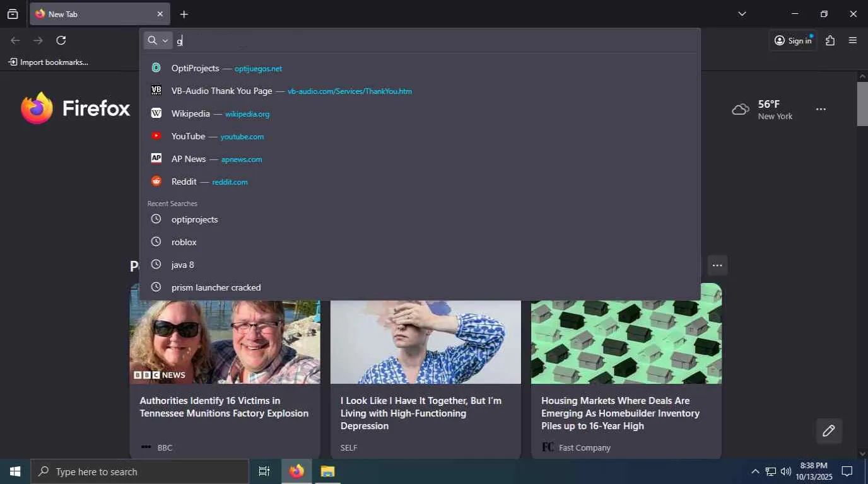Select recent search "roblox"
Image resolution: width=868 pixels, height=484 pixels.
pyautogui.click(x=420, y=242)
